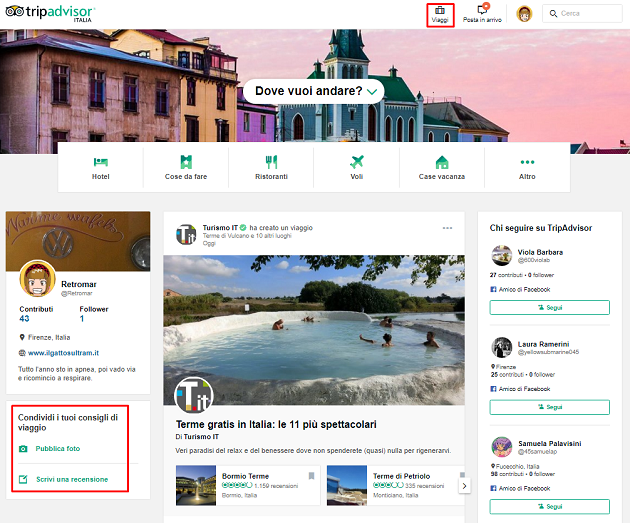Screen dimensions: 630x523
Task: Follow Laura Ramerini with Segui button
Action: tap(549, 407)
